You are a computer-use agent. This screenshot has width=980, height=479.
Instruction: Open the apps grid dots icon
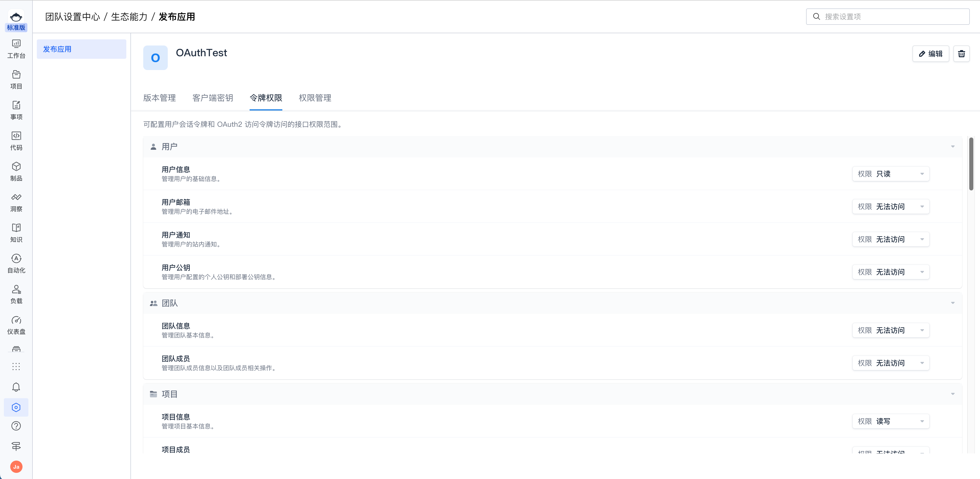[16, 367]
